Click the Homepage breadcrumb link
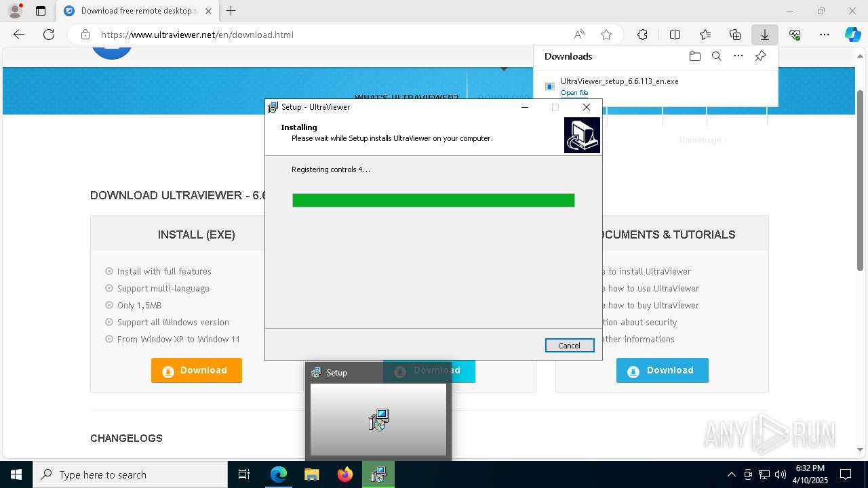Screen dimensions: 868x488 pos(700,140)
